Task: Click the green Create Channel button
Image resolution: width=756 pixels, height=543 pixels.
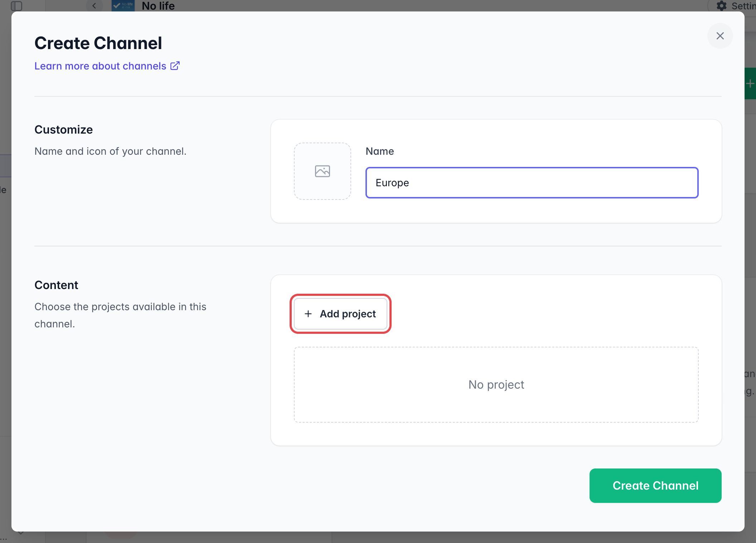Action: [655, 485]
